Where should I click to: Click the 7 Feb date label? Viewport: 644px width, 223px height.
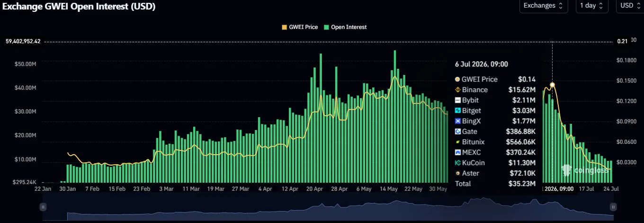[92, 189]
